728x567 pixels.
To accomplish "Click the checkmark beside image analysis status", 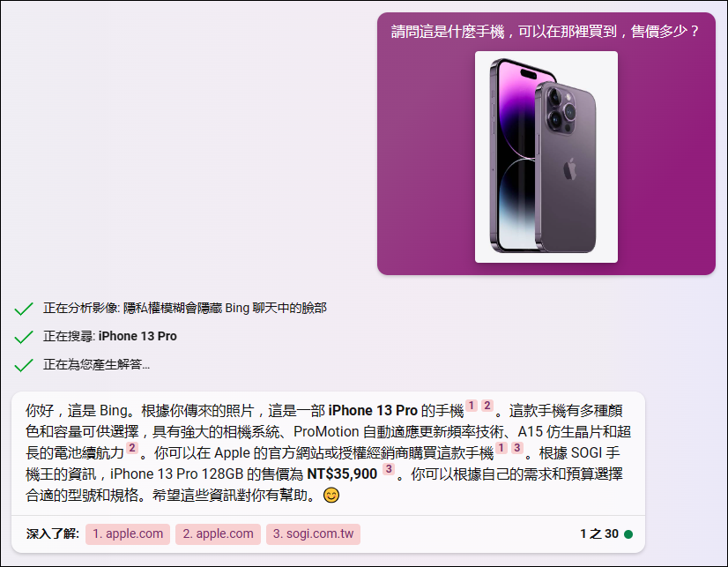I will coord(24,309).
